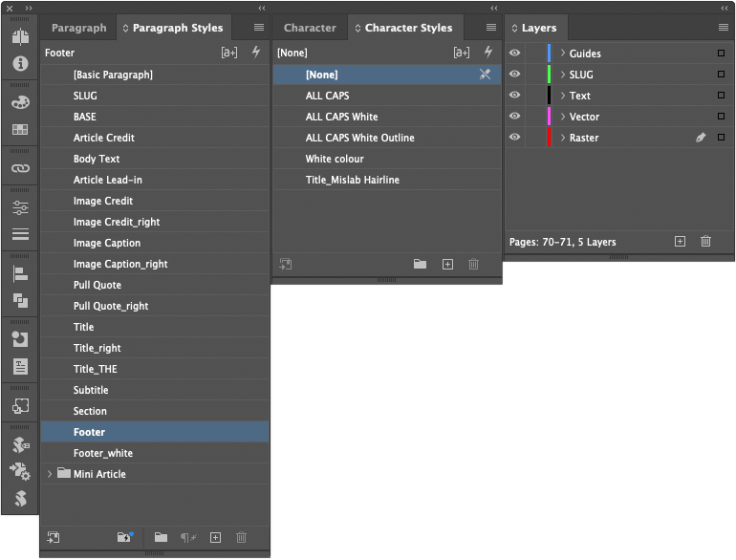
Task: Create new character style with plus icon
Action: pos(447,265)
